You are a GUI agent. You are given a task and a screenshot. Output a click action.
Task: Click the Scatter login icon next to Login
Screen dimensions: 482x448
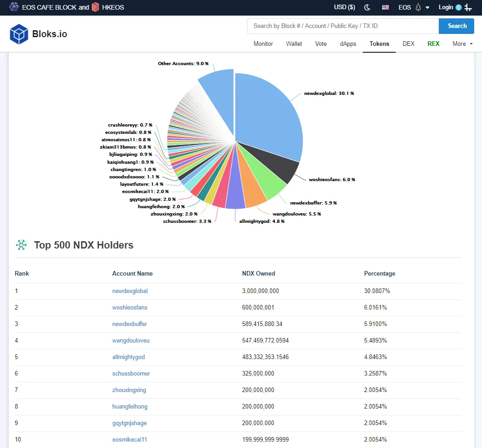coord(458,7)
